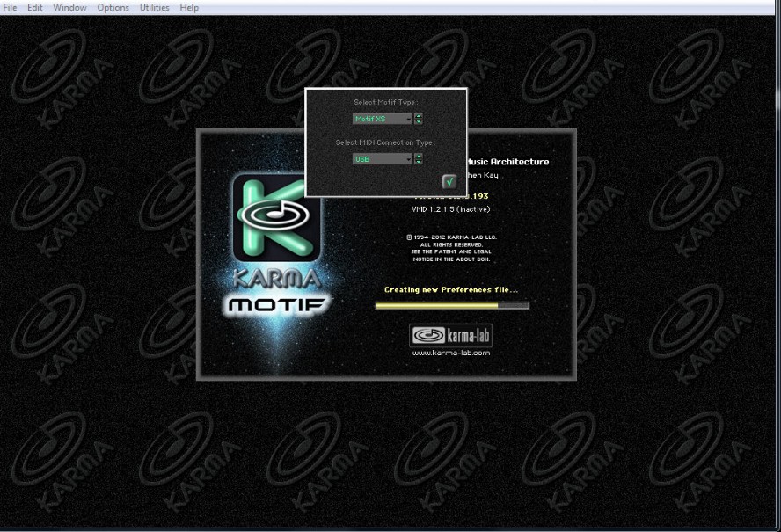This screenshot has width=781, height=532.
Task: Open the Edit menu
Action: tap(35, 7)
